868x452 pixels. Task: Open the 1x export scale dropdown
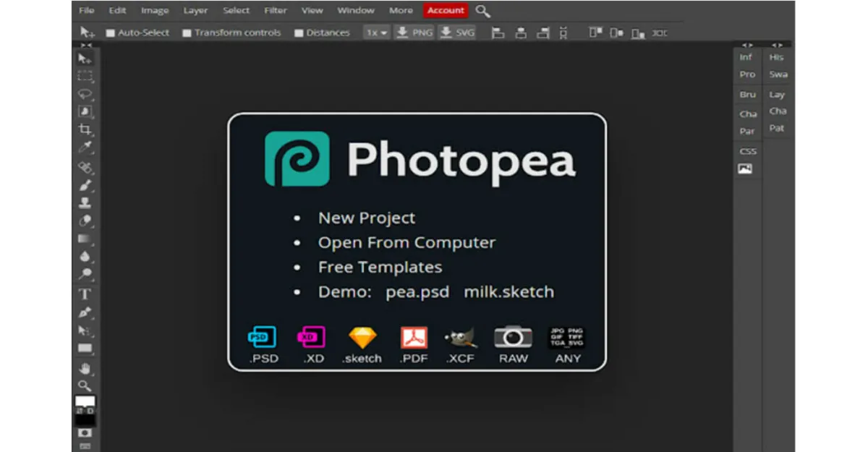coord(376,33)
